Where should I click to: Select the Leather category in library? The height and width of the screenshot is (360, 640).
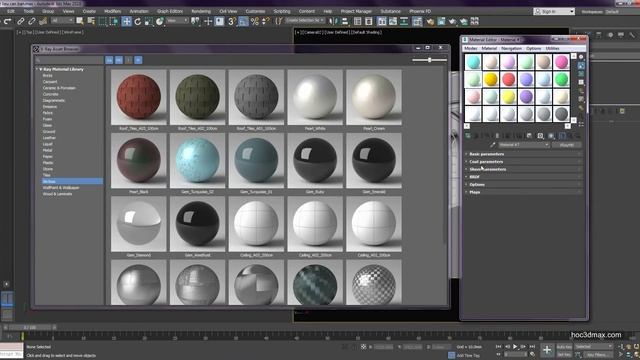[x=49, y=138]
